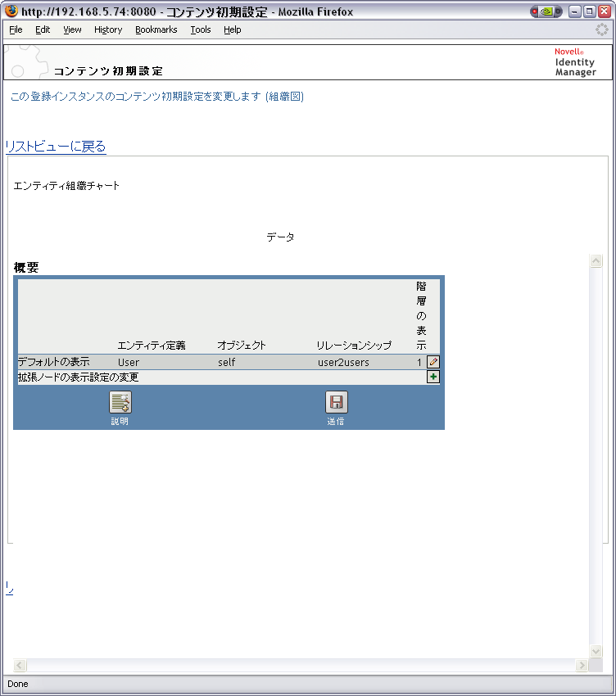Open the File menu
616x696 pixels.
coord(16,29)
